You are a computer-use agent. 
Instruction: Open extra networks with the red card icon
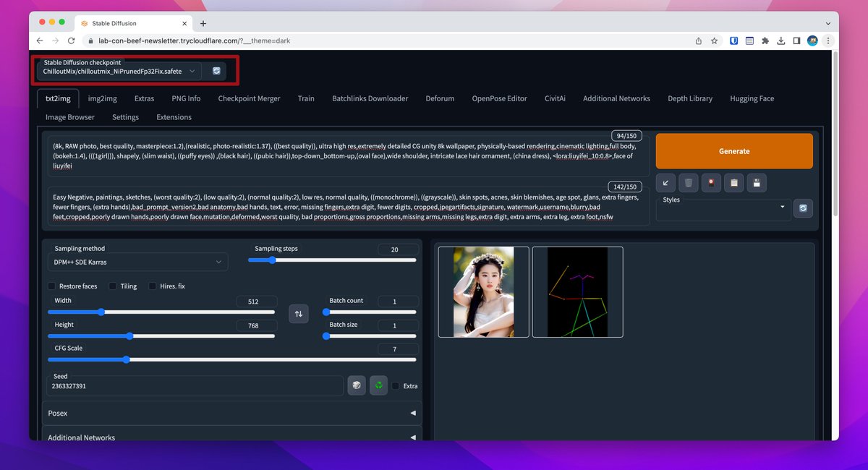[711, 183]
